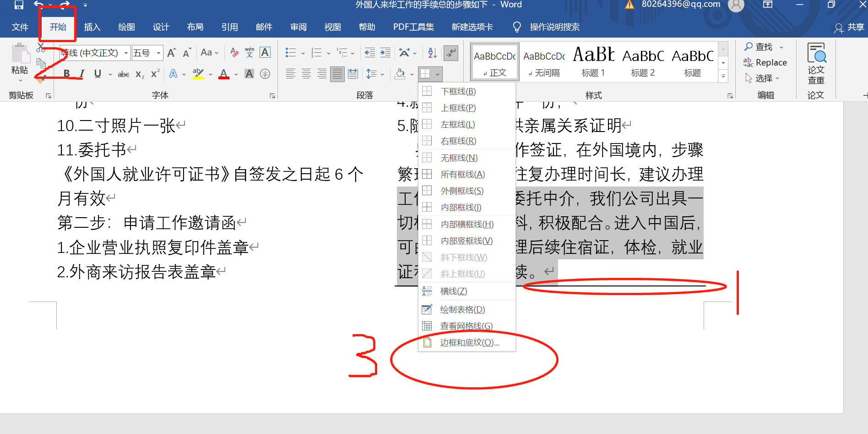Open the font size dropdown

tap(158, 53)
